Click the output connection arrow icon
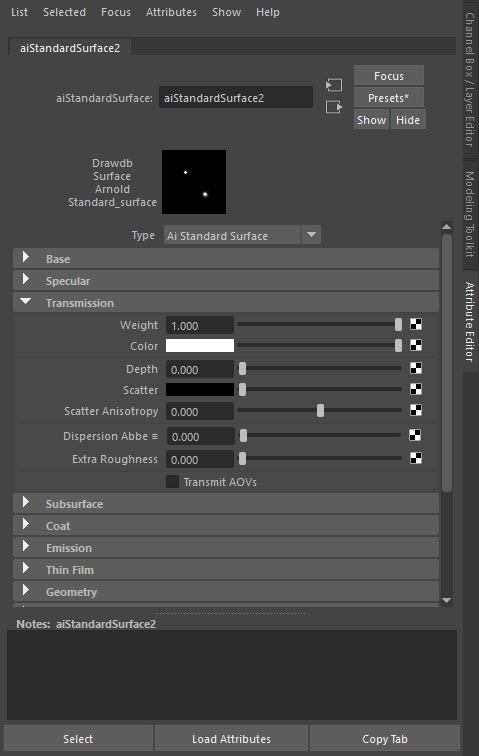Image resolution: width=479 pixels, height=756 pixels. click(334, 107)
